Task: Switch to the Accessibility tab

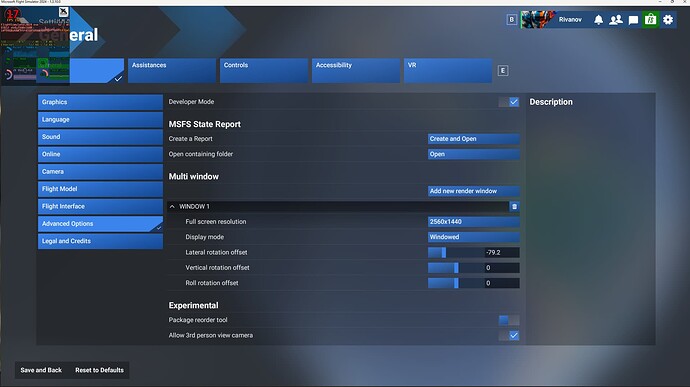Action: point(356,70)
